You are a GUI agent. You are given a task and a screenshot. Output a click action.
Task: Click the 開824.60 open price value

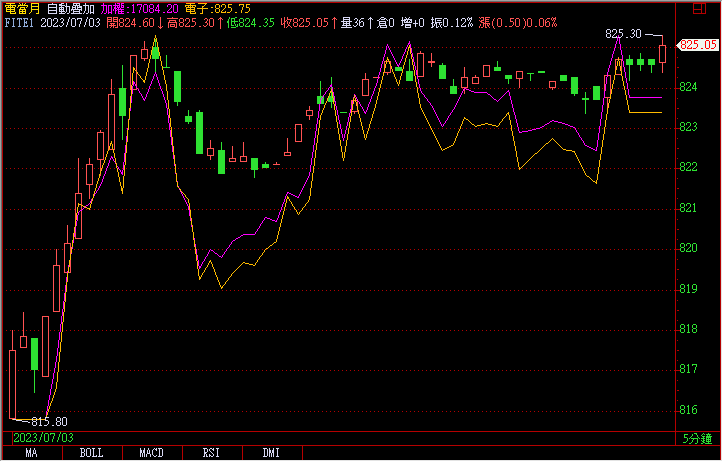[x=130, y=23]
